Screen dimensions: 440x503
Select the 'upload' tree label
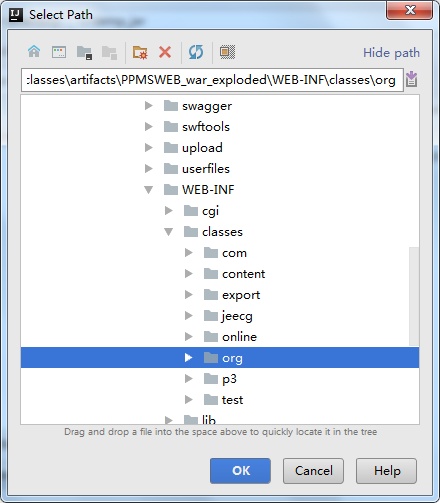pyautogui.click(x=202, y=148)
